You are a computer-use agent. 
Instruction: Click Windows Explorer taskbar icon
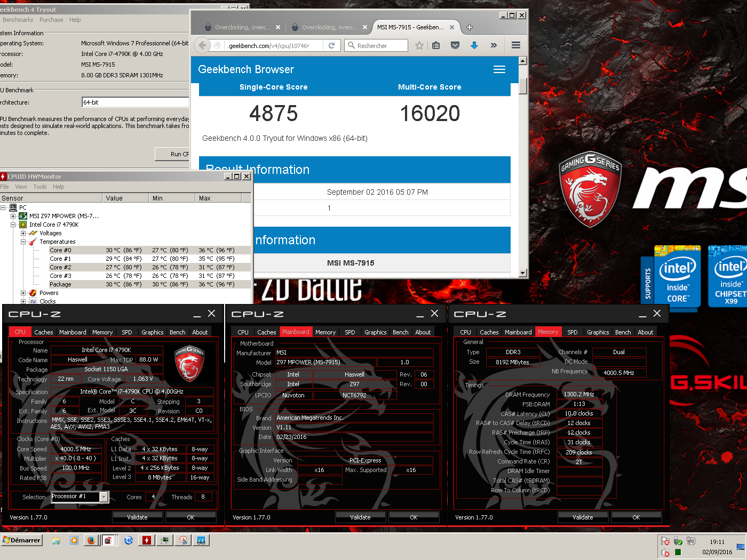[x=56, y=540]
